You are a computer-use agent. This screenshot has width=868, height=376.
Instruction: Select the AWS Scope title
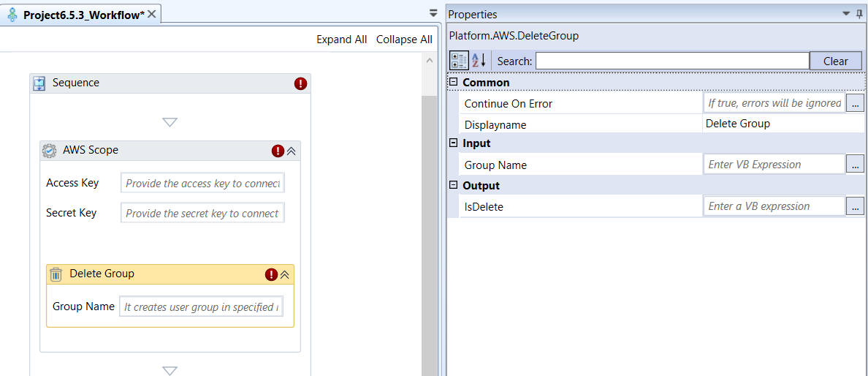tap(90, 150)
